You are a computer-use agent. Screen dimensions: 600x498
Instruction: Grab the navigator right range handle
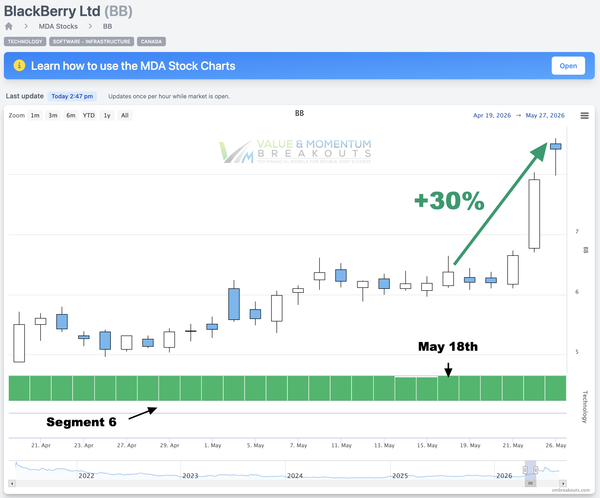click(x=535, y=470)
